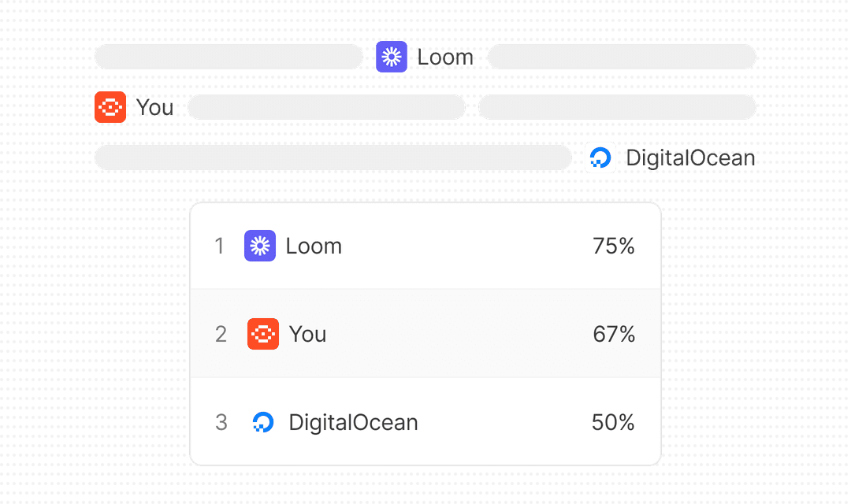Select the rank 1 Loom row
Image resolution: width=851 pixels, height=504 pixels.
click(x=425, y=245)
